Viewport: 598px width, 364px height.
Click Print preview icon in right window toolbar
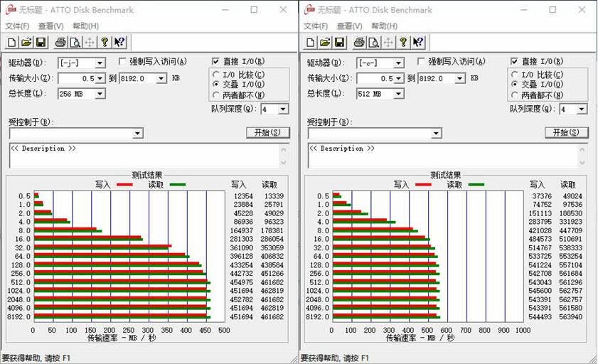click(374, 43)
